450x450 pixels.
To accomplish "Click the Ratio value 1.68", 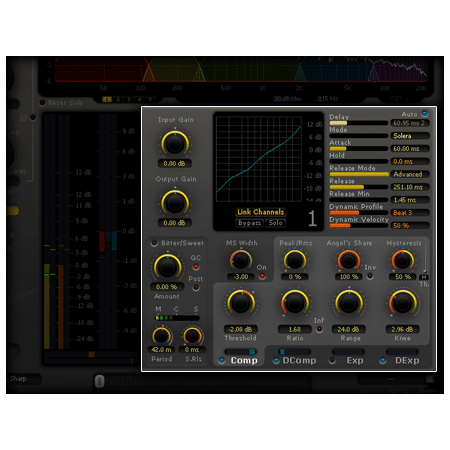I will (x=294, y=329).
